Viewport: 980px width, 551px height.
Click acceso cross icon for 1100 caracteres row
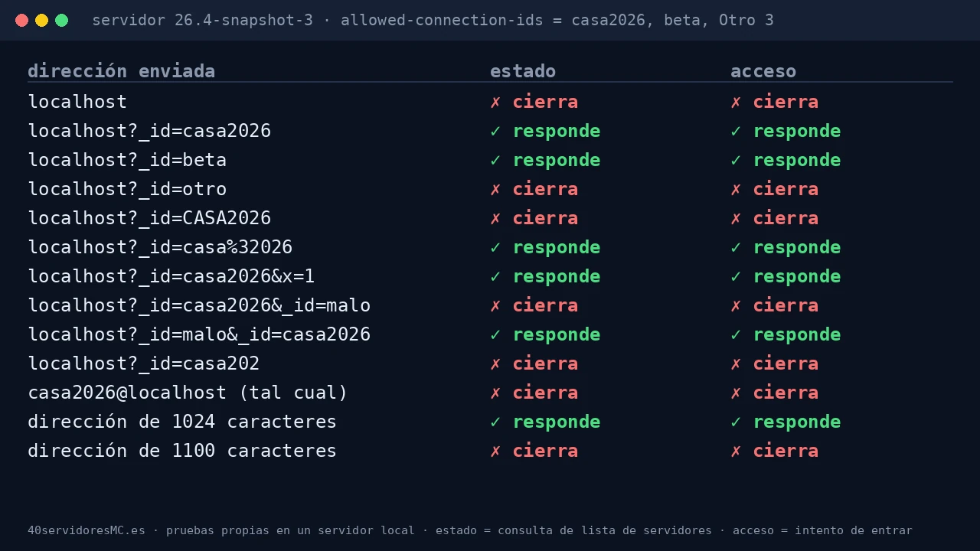click(x=736, y=451)
